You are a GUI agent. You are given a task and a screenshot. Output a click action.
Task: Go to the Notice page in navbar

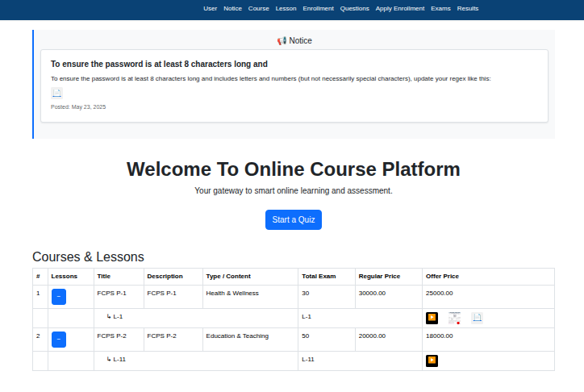click(x=233, y=9)
